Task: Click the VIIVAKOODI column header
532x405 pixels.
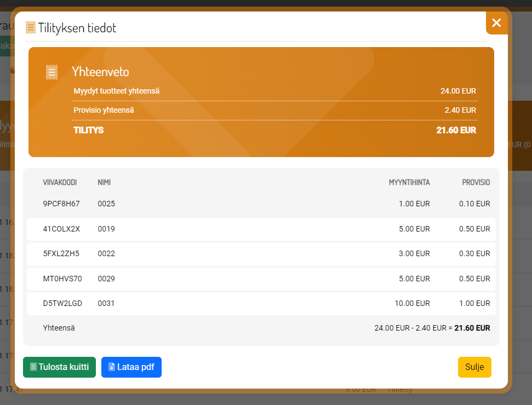Action: [x=60, y=182]
